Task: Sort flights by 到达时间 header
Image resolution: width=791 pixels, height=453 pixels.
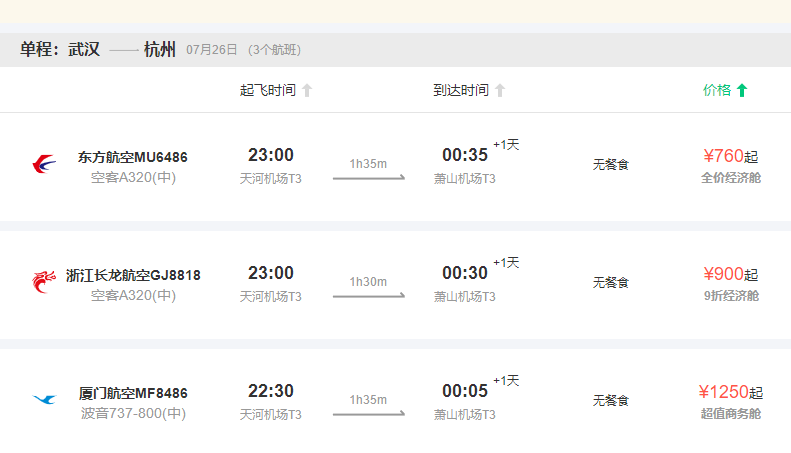Action: [x=461, y=91]
